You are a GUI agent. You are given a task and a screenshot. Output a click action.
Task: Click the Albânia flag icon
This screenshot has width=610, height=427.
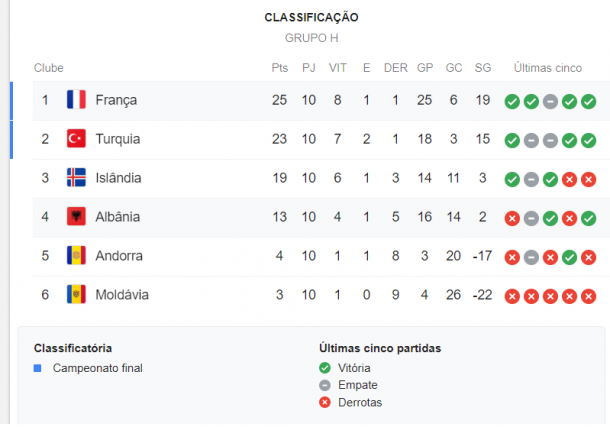click(76, 216)
